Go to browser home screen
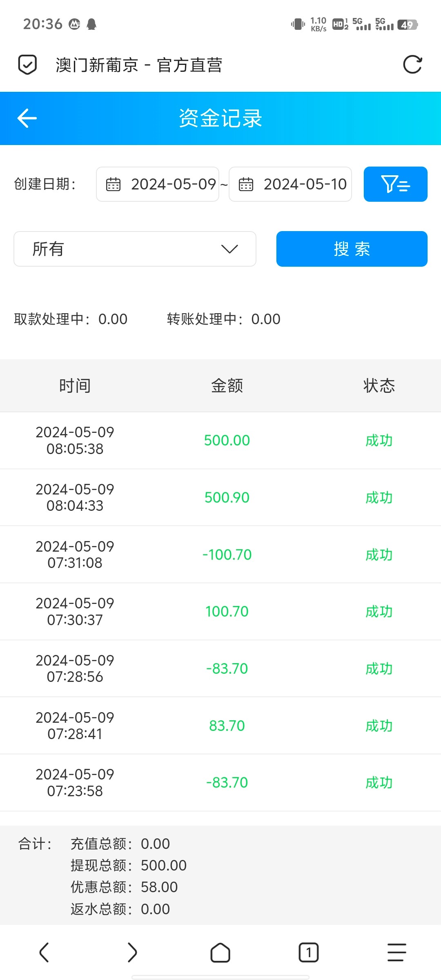Viewport: 441px width, 980px height. click(220, 953)
